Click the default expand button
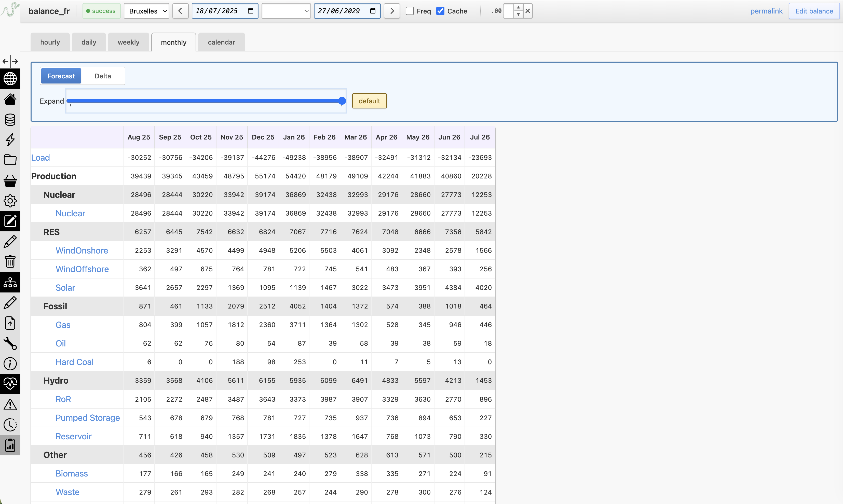 (x=369, y=101)
